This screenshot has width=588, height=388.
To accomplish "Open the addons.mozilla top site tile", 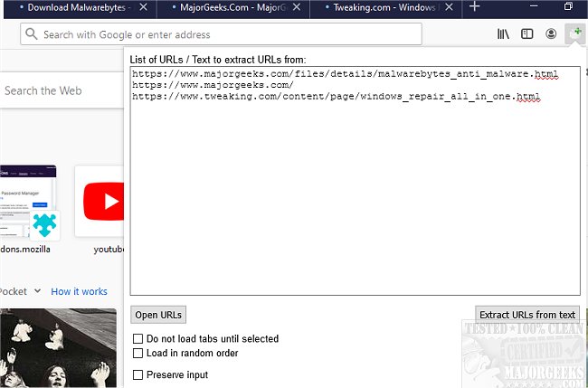I will tap(28, 201).
